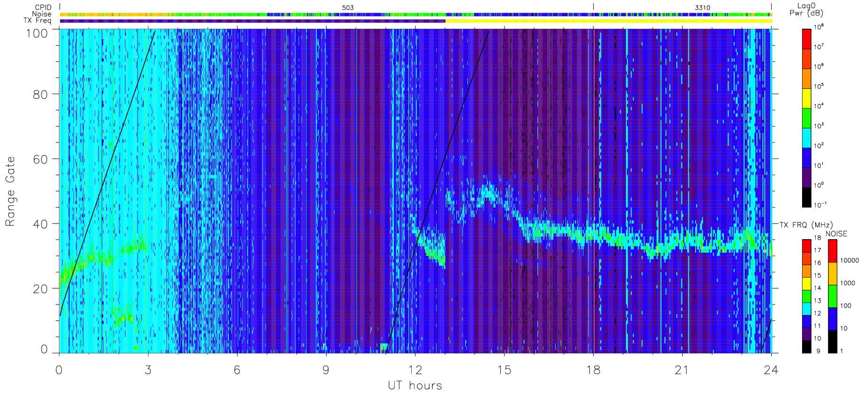
Task: Click the black diagonal line rising from 11 UT
Action: pyautogui.click(x=438, y=192)
